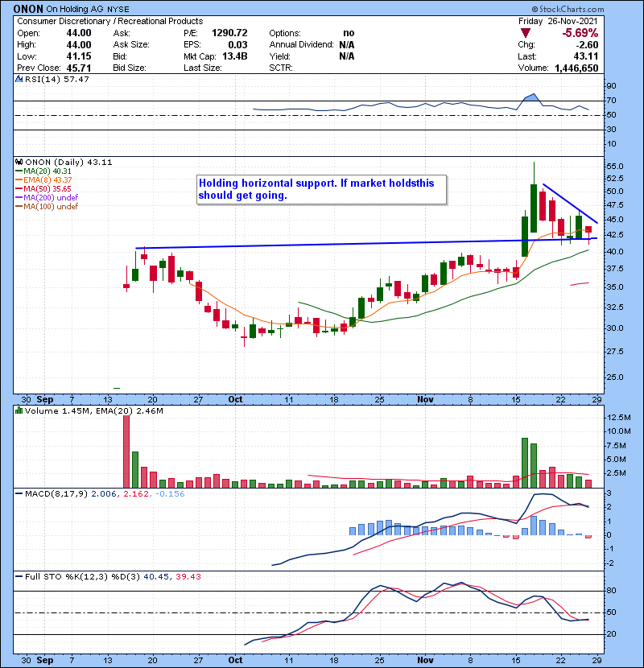
Task: Click the red down-triangle change indicator
Action: click(526, 33)
